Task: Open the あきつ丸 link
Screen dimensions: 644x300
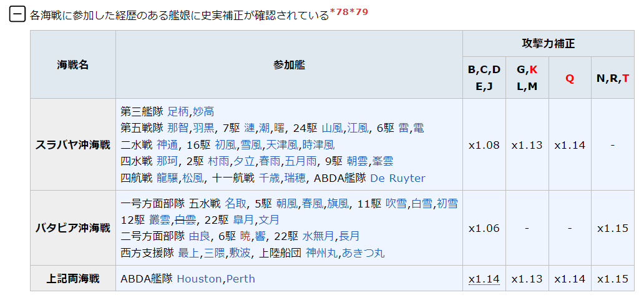Action: click(x=363, y=253)
